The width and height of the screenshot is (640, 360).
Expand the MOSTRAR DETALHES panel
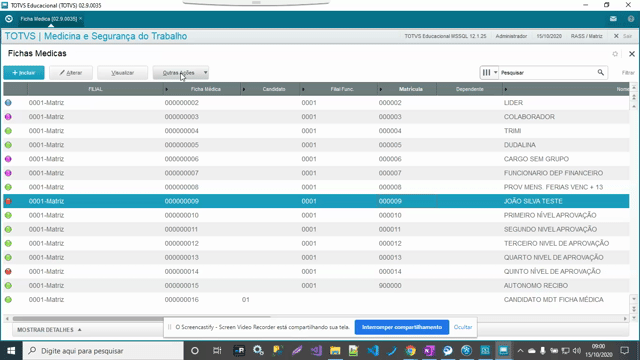click(x=49, y=330)
